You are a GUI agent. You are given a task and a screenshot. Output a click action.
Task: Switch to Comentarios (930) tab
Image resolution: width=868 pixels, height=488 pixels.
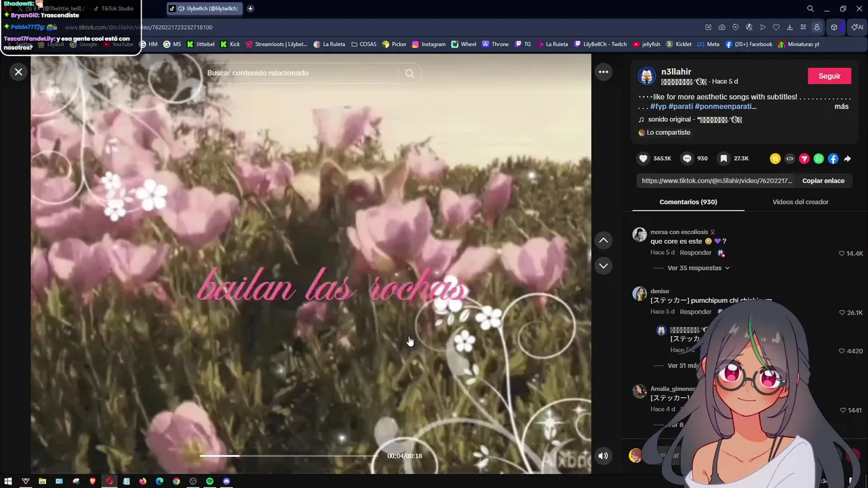(688, 202)
